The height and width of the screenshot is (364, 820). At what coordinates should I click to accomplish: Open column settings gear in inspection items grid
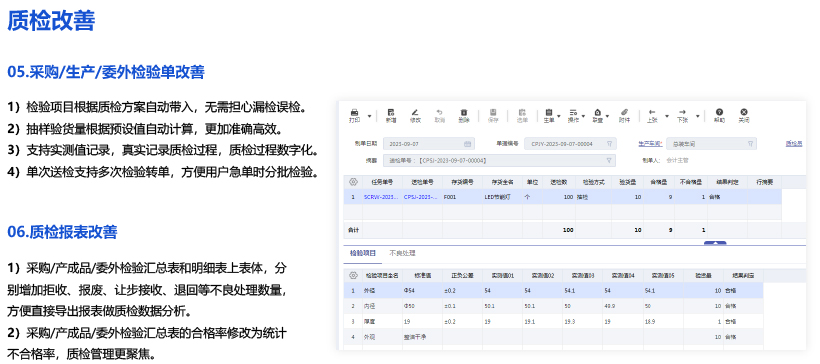tap(353, 275)
